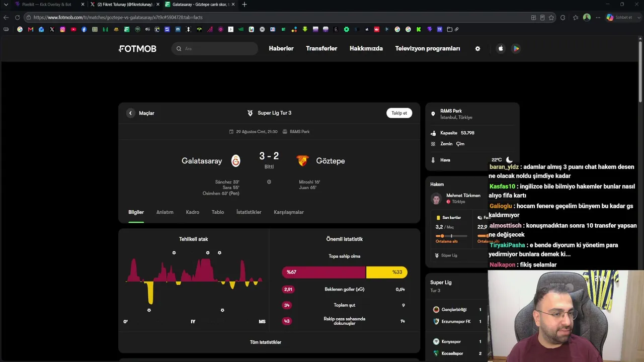Open Tüm istatistikler link

pyautogui.click(x=266, y=342)
